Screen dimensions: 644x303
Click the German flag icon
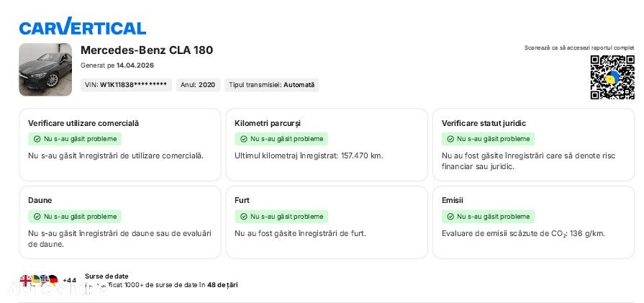point(53,280)
